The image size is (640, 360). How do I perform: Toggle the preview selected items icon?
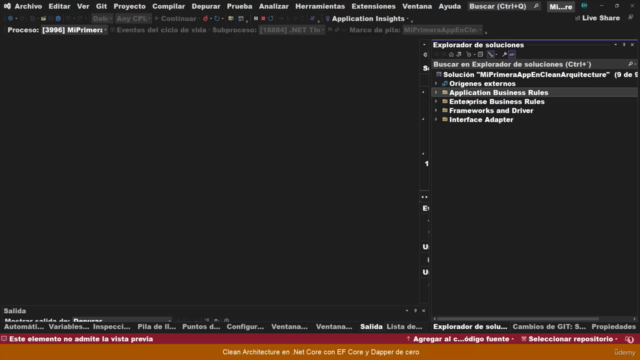(512, 54)
